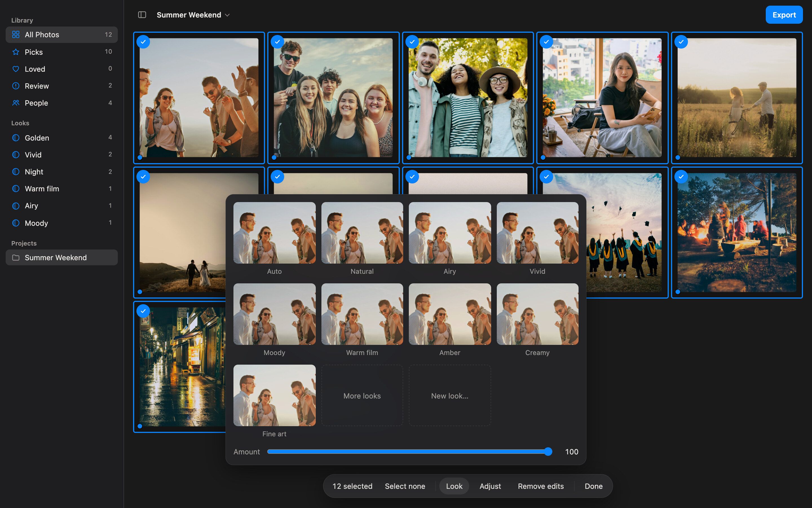Toggle the sidebar panel icon

[142, 15]
